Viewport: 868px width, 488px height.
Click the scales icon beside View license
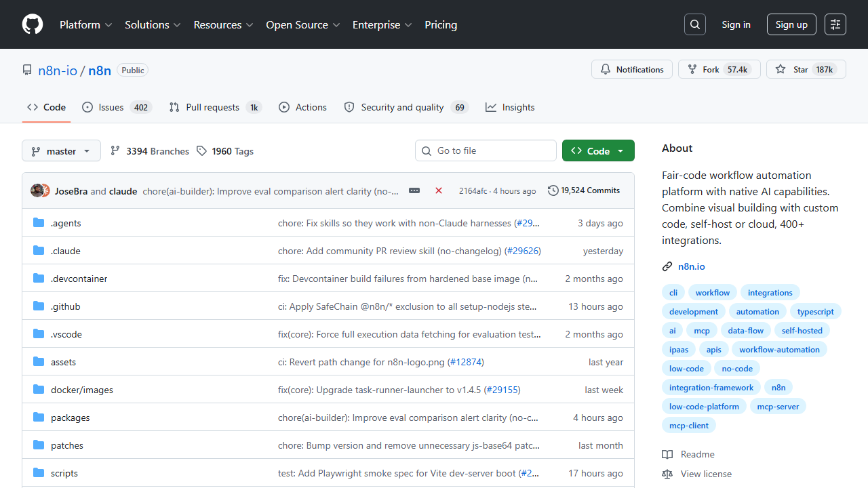tap(667, 474)
